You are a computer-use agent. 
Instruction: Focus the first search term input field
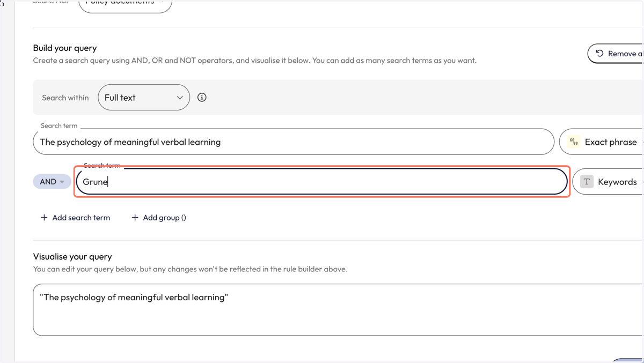coord(294,142)
